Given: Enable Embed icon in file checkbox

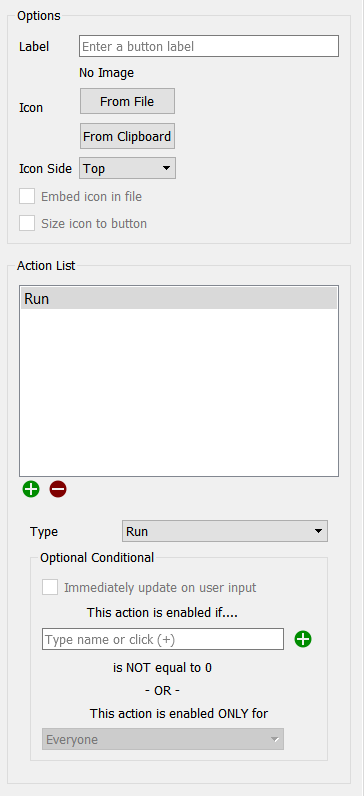Looking at the screenshot, I should [x=27, y=196].
